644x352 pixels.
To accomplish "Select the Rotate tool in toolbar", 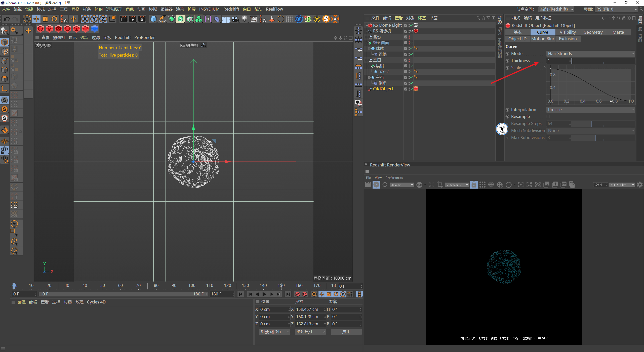I will point(54,19).
